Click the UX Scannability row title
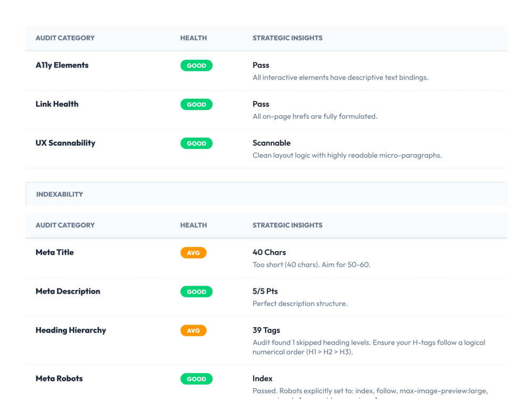This screenshot has height=399, width=532. coord(65,143)
